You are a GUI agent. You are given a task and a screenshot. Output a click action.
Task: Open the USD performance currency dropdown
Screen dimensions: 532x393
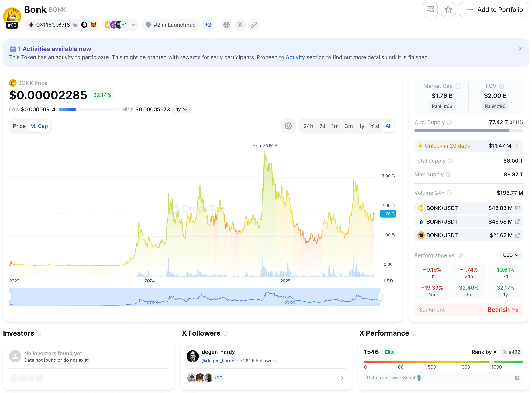pyautogui.click(x=511, y=255)
